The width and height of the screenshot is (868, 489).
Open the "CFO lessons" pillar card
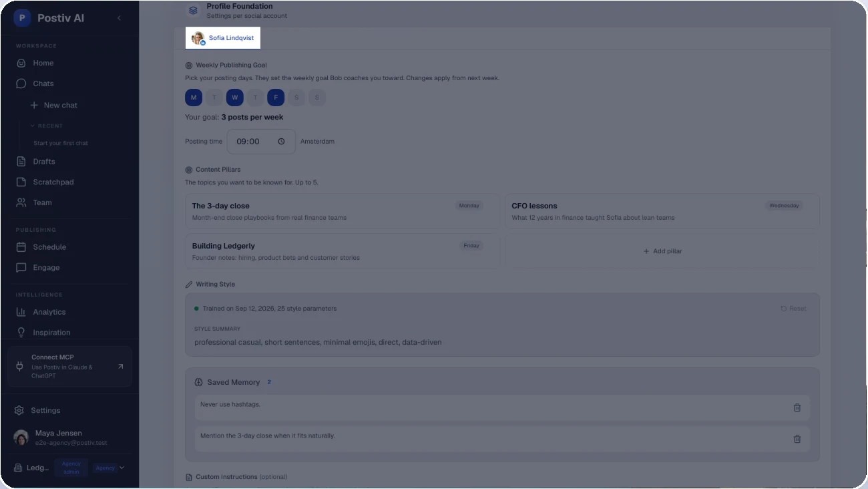pyautogui.click(x=662, y=211)
